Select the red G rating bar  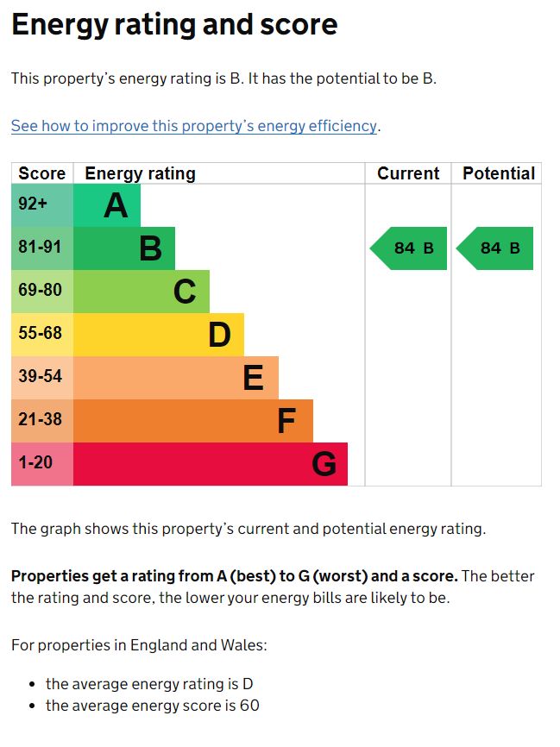(211, 464)
